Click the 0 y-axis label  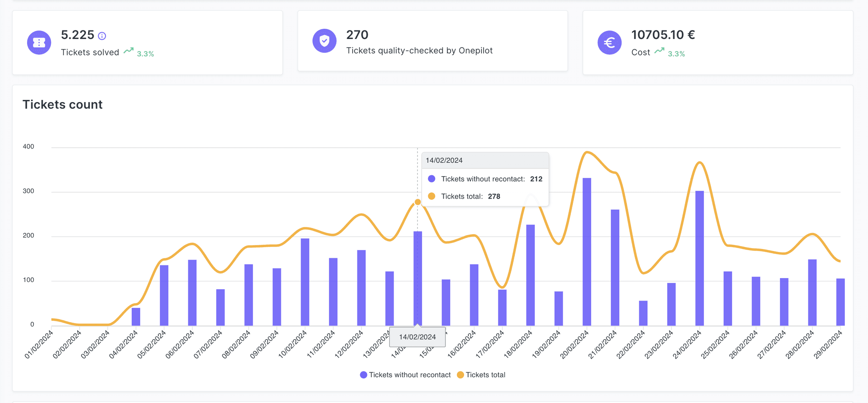pyautogui.click(x=32, y=324)
